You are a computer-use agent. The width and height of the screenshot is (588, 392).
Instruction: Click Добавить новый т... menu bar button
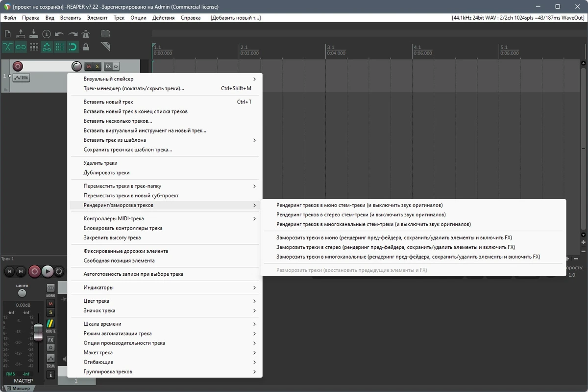click(x=236, y=18)
